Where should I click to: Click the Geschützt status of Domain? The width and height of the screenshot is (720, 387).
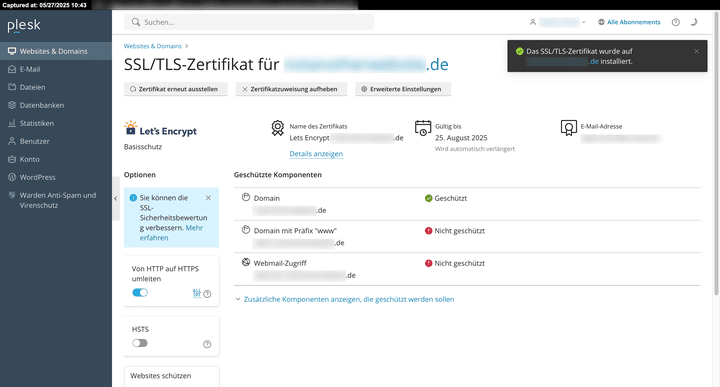coord(446,198)
